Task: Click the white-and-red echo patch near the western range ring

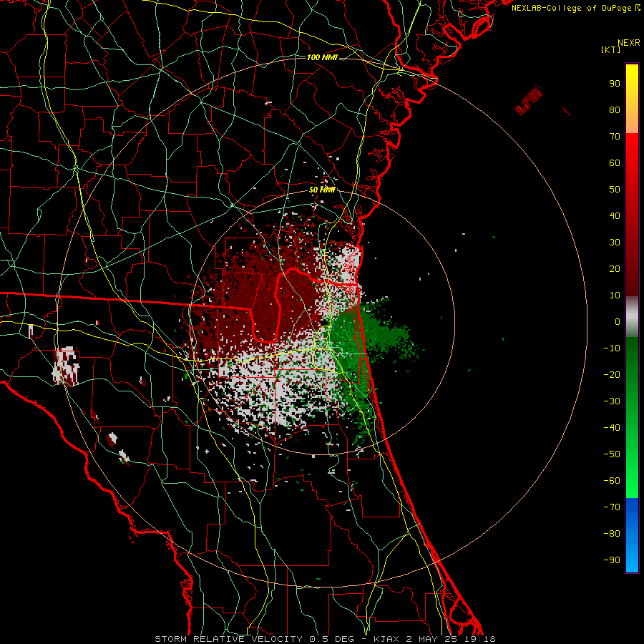Action: tap(66, 366)
